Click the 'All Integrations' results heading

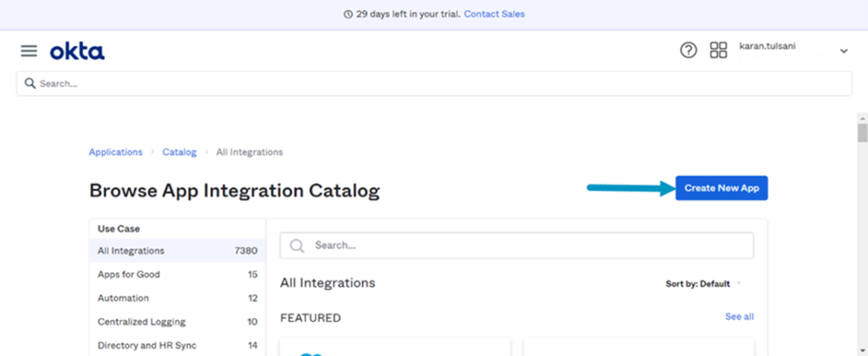[328, 283]
